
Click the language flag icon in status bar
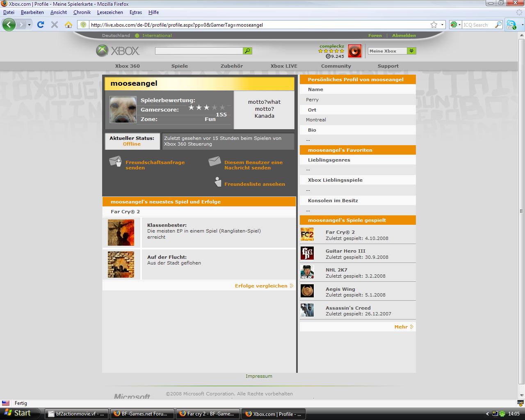click(x=6, y=403)
